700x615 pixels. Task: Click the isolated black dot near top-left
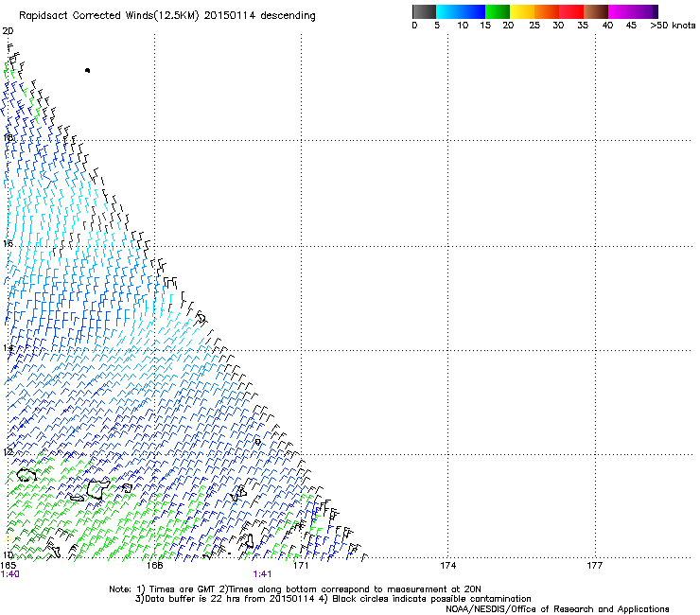coord(87,70)
